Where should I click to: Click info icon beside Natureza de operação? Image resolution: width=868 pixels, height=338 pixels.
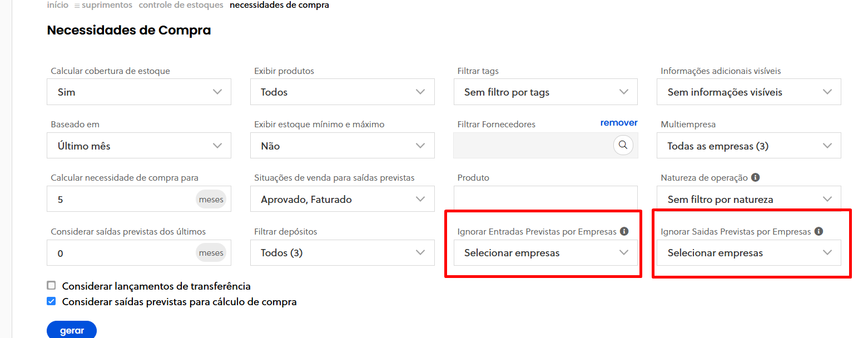tap(755, 177)
